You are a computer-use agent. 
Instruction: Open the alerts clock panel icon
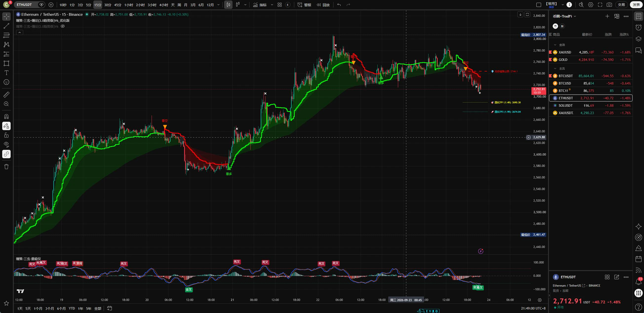(x=639, y=27)
